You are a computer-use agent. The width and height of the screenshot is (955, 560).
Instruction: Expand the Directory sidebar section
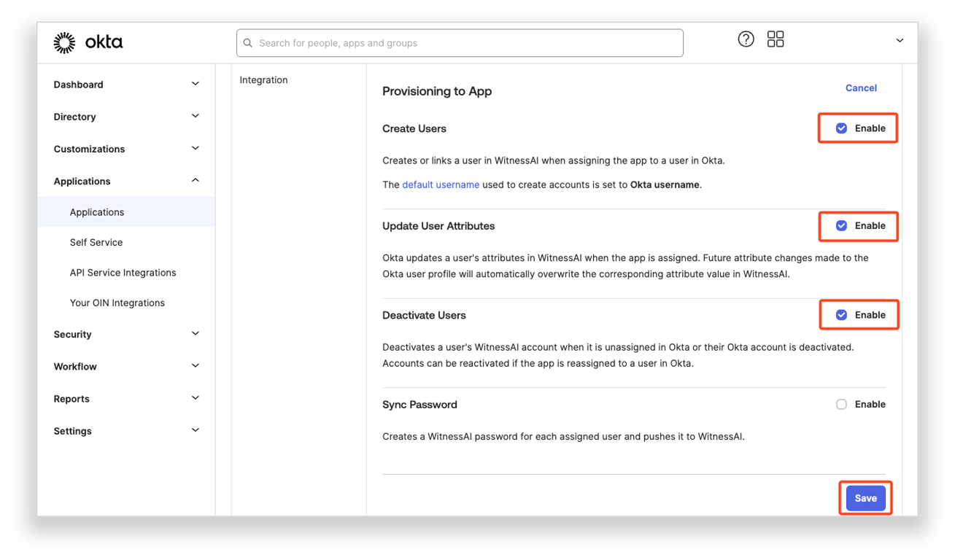195,117
